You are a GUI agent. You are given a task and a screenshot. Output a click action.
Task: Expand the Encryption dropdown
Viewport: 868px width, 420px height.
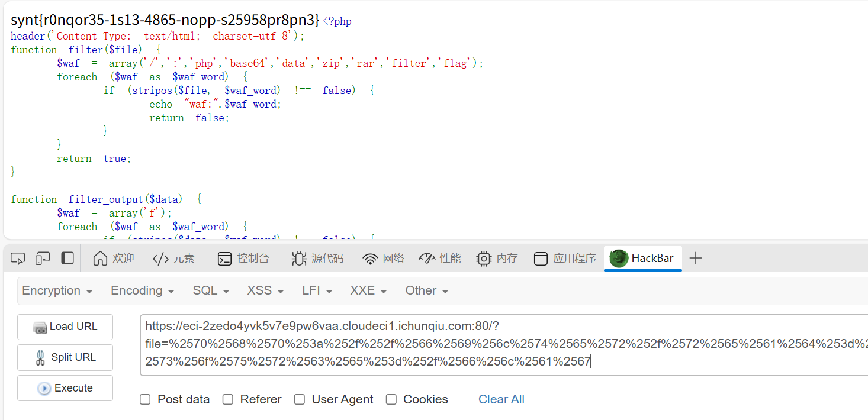pos(57,290)
